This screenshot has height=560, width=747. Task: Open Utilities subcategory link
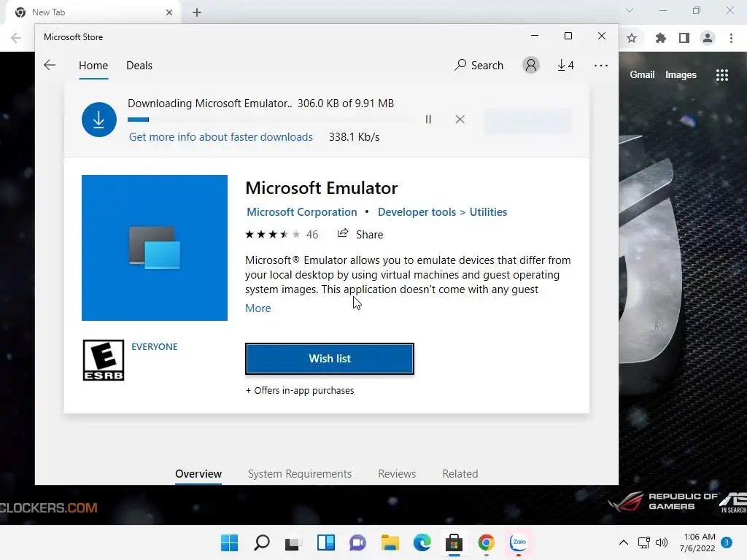tap(488, 212)
